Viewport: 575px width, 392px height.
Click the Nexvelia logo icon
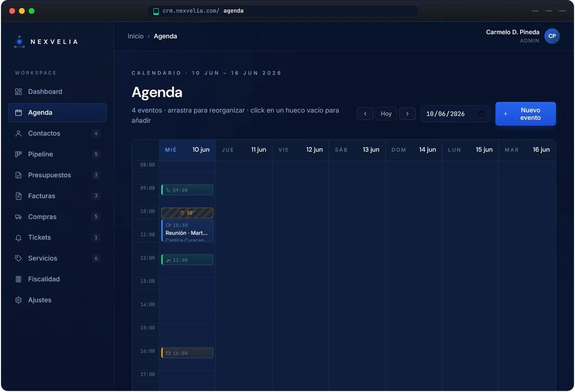pos(19,42)
